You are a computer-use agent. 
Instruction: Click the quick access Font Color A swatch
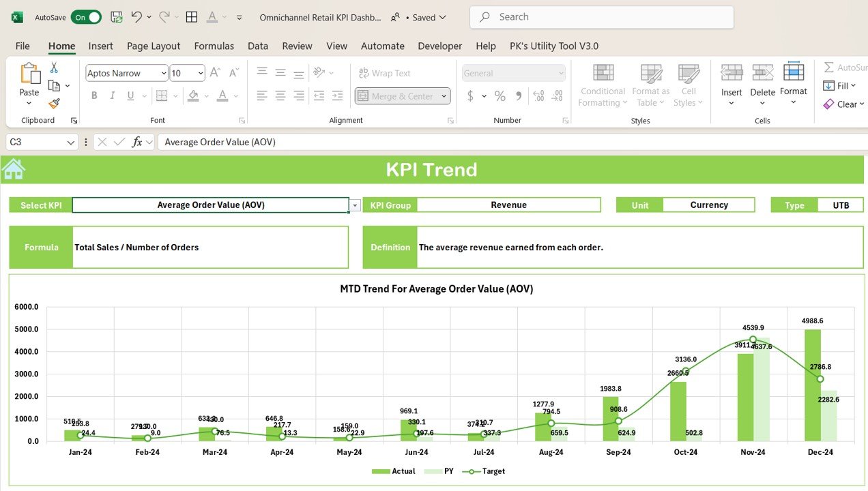click(212, 17)
